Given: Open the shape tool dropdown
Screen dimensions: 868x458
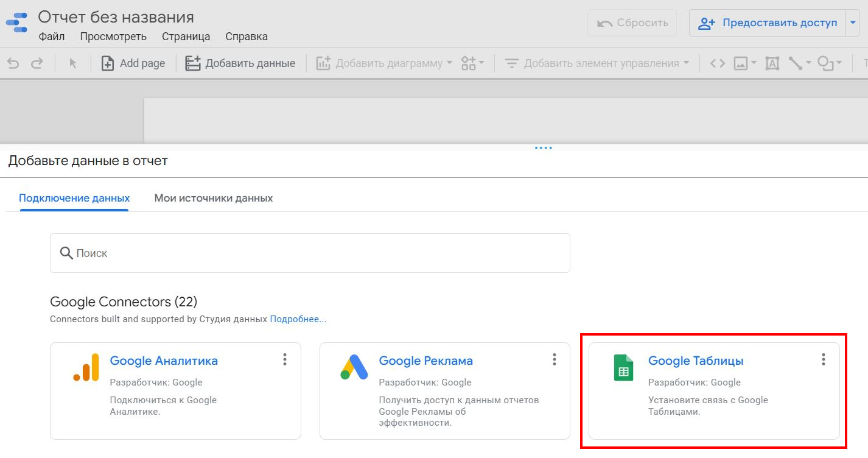Looking at the screenshot, I should click(x=830, y=63).
